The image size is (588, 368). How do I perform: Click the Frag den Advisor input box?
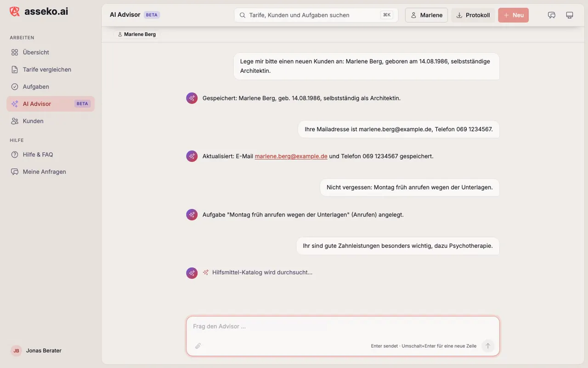coord(343,326)
